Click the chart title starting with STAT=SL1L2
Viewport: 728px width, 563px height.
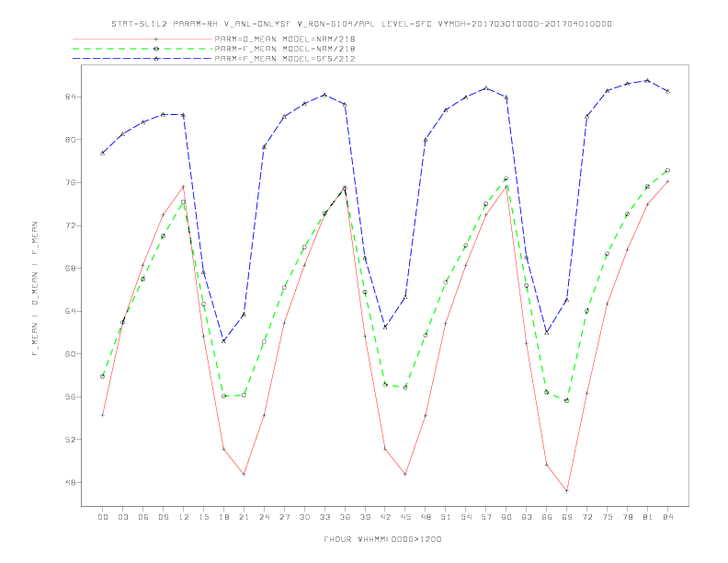(361, 24)
